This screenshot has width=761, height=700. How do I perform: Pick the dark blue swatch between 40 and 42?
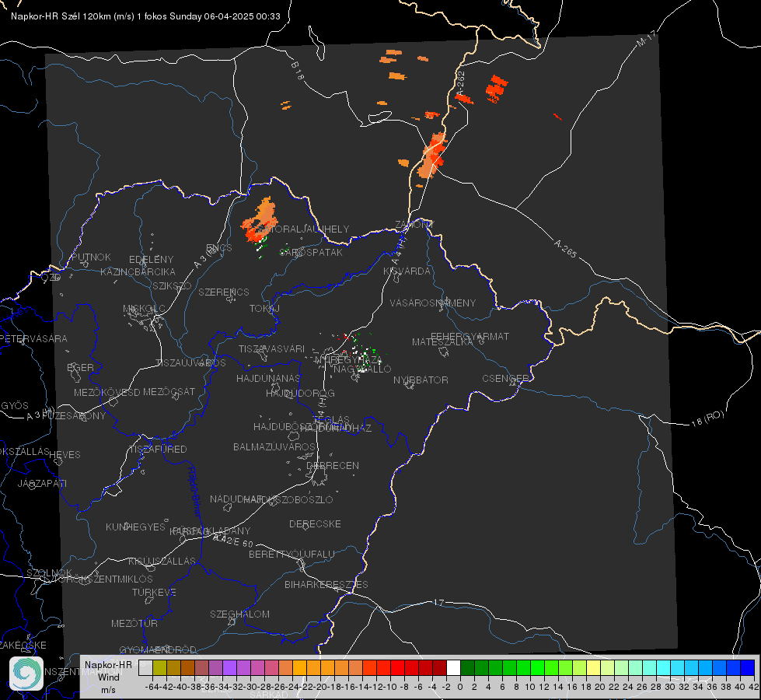point(748,668)
